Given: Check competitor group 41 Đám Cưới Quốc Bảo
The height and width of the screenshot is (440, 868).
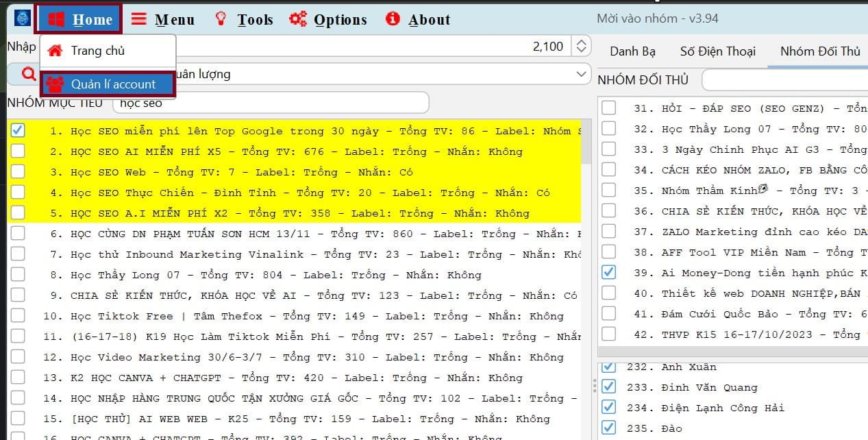Looking at the screenshot, I should point(608,313).
